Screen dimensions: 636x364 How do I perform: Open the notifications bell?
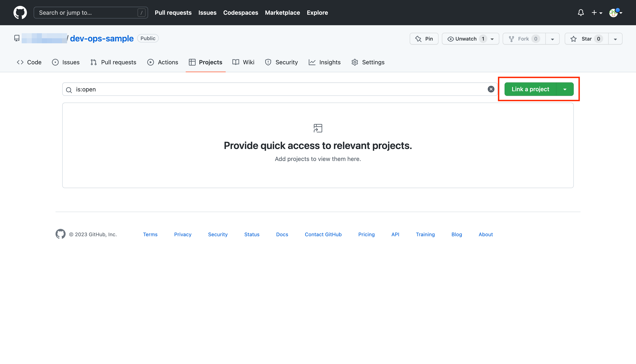click(x=581, y=12)
